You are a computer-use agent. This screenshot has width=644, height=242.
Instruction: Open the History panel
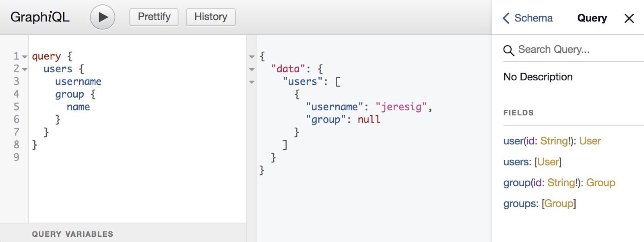[211, 17]
